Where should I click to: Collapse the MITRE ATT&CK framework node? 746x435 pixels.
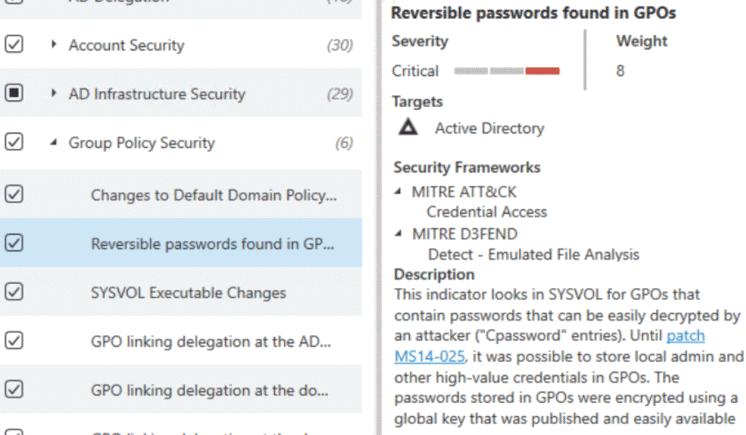point(398,191)
